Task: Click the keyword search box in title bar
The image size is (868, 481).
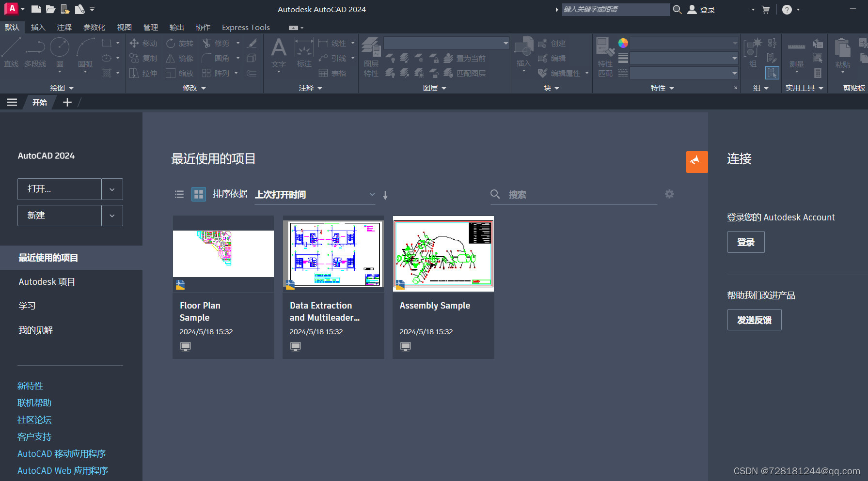Action: coord(615,10)
